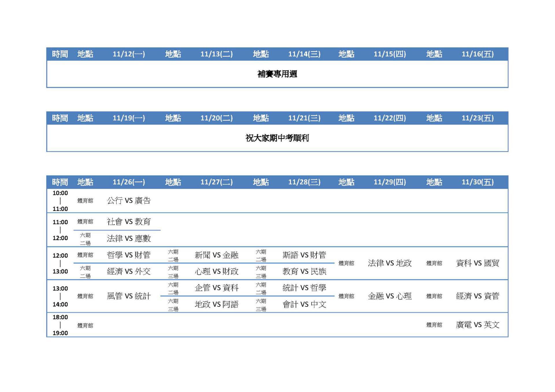Select the 11/26(一) column header

[129, 182]
